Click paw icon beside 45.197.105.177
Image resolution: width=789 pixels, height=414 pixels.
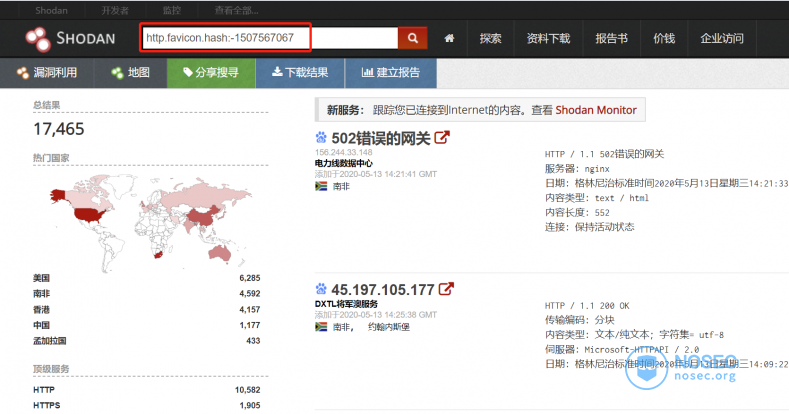[x=321, y=289]
